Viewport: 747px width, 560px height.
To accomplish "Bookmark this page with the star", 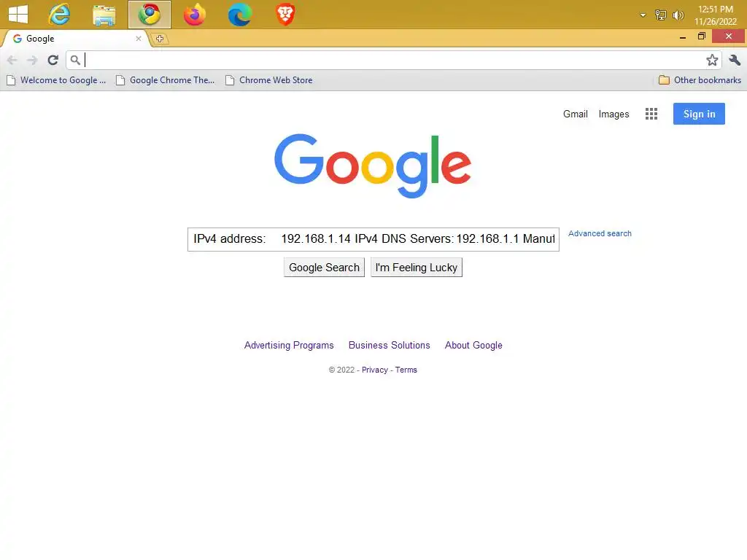I will [x=712, y=60].
